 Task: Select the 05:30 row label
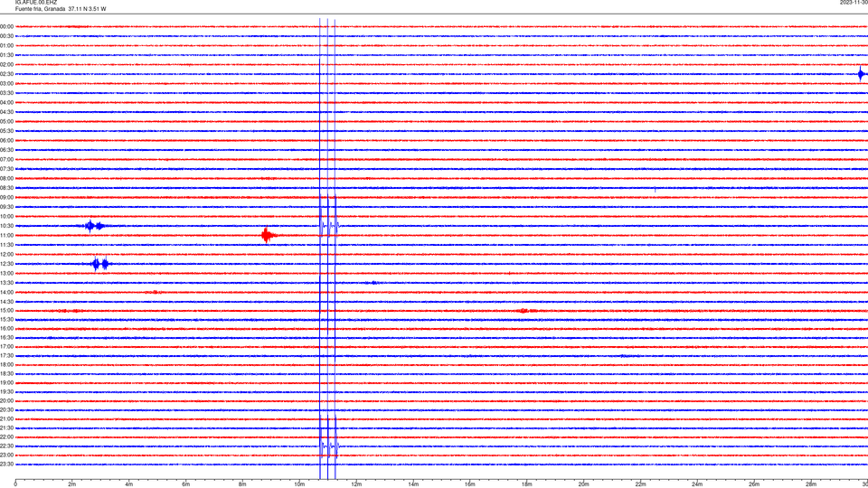point(6,131)
